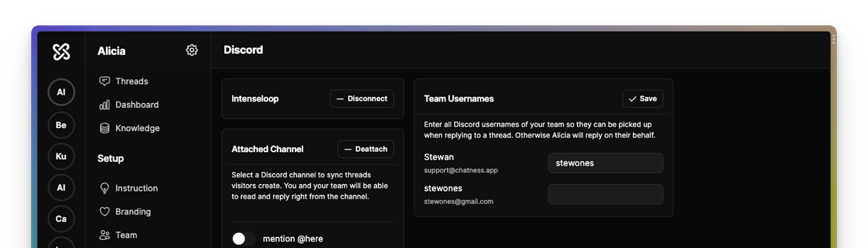Click the Instruction lightbulb icon
Viewport: 868px width, 248px height.
pyautogui.click(x=104, y=188)
